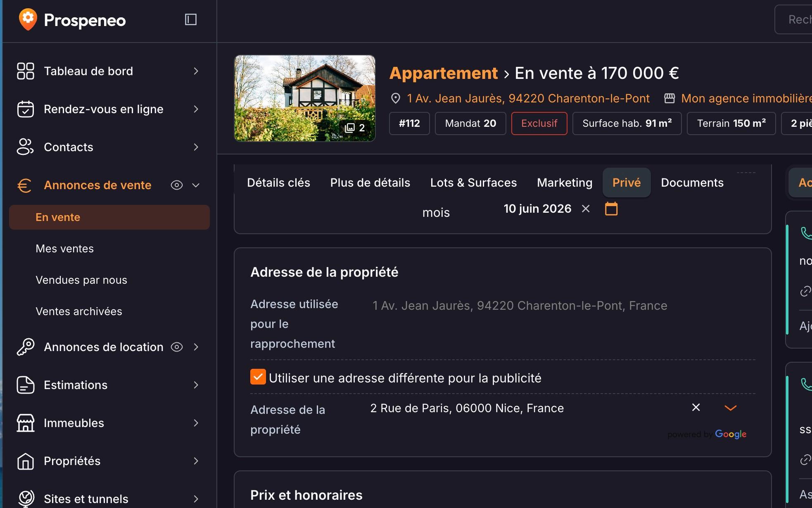The width and height of the screenshot is (812, 508).
Task: Open the property address suggestions dropdown arrow
Action: click(731, 408)
